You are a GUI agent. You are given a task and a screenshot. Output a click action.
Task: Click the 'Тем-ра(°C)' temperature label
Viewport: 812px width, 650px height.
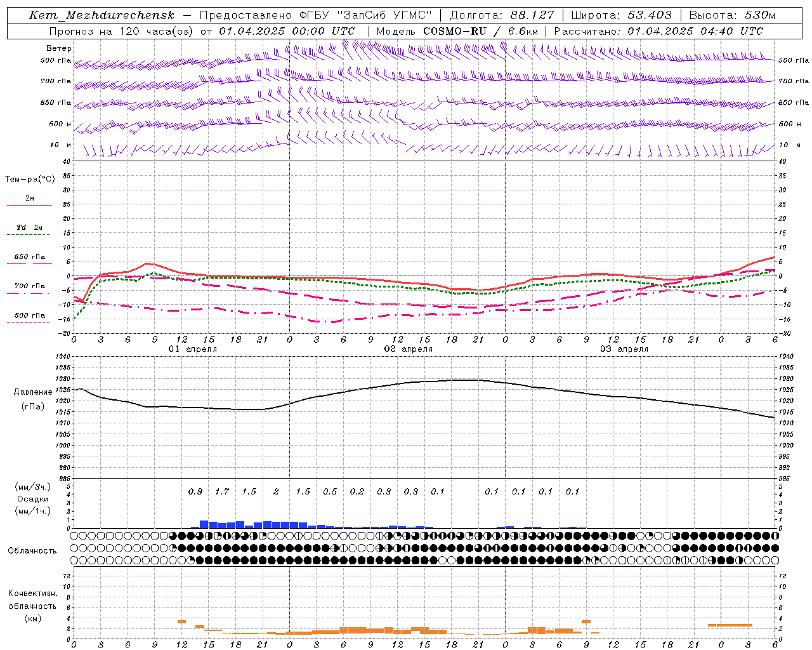click(30, 180)
